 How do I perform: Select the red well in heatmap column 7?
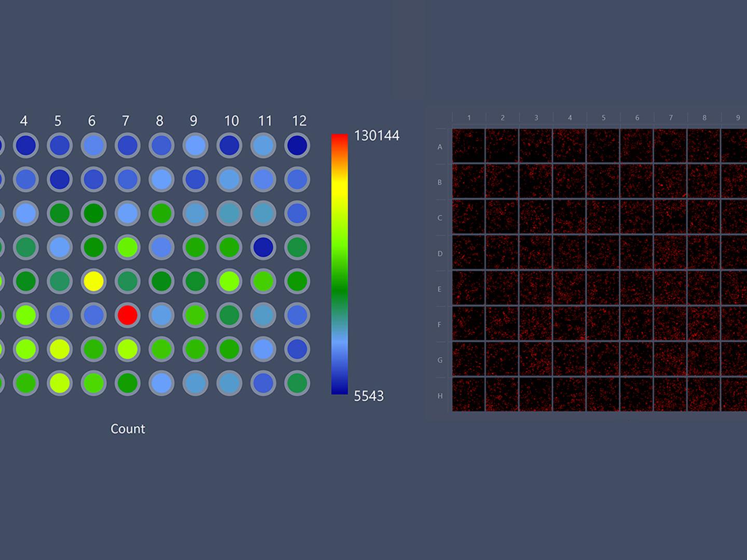coord(128,315)
